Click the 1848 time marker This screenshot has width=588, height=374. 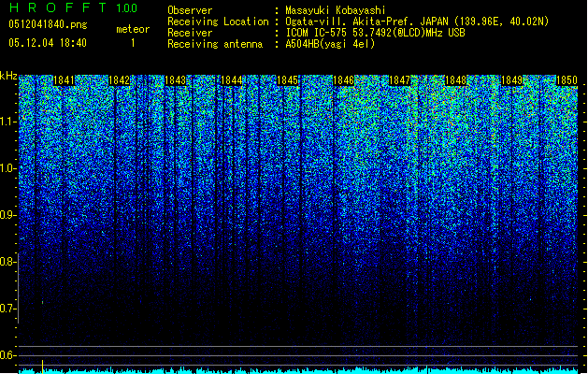coord(455,80)
